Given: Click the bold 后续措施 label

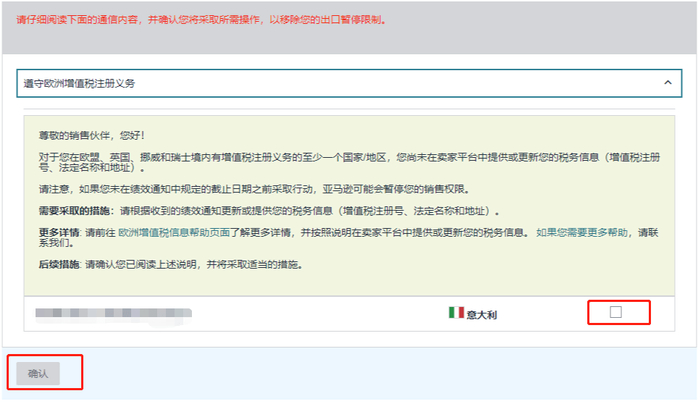Looking at the screenshot, I should click(x=59, y=265).
